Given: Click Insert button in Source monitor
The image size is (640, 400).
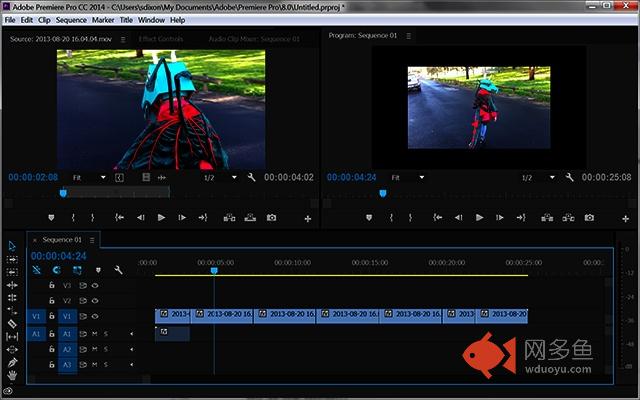Looking at the screenshot, I should tap(229, 218).
